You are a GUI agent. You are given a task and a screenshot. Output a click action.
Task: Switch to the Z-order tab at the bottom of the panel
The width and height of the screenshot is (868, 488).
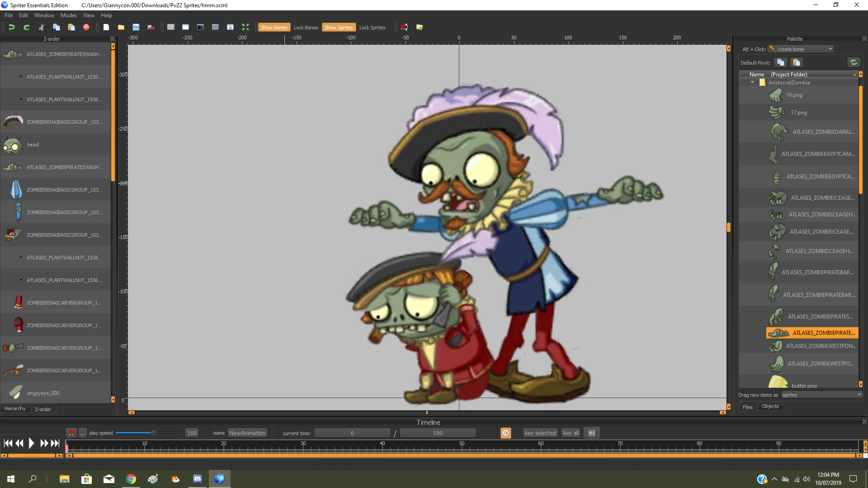click(43, 409)
